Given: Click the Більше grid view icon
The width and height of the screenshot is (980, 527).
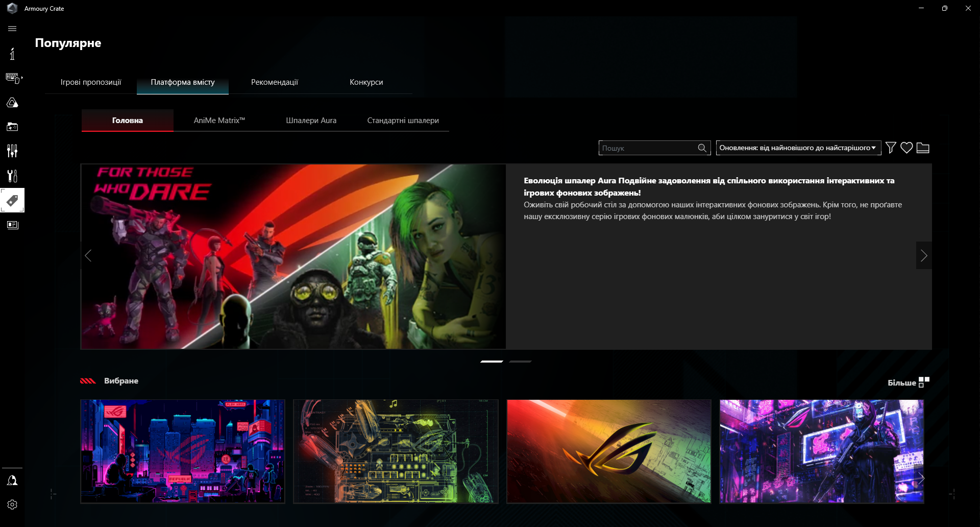Looking at the screenshot, I should [924, 382].
